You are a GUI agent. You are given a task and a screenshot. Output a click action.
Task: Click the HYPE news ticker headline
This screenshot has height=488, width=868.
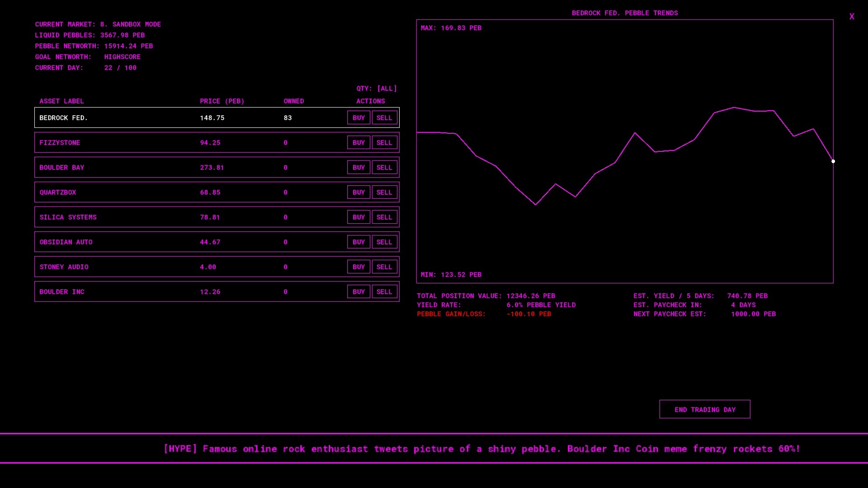pos(482,449)
